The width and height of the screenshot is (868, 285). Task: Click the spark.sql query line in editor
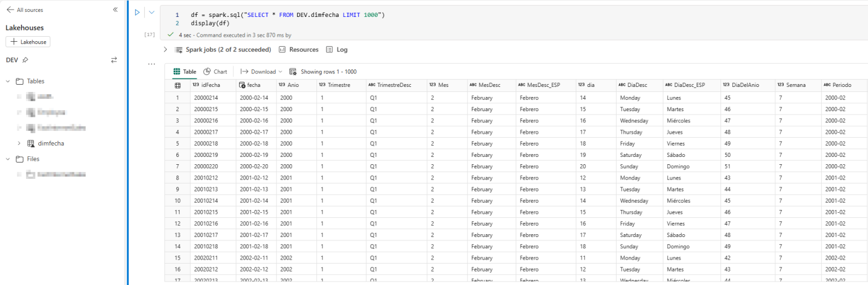288,15
